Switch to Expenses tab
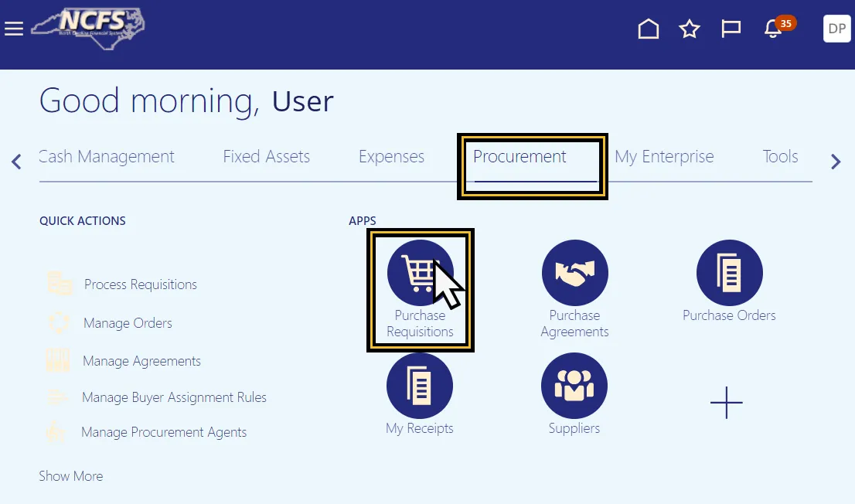Screen dimensions: 855x504 pos(391,157)
